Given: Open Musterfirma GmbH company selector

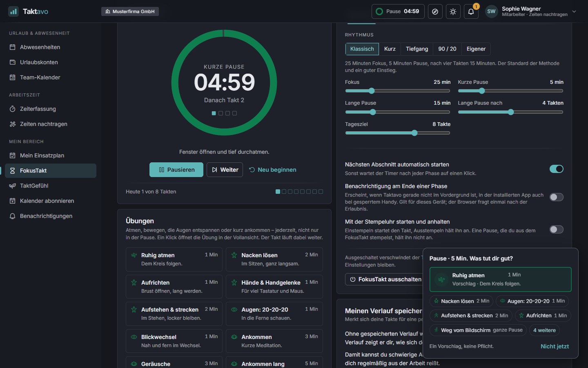Looking at the screenshot, I should 130,11.
